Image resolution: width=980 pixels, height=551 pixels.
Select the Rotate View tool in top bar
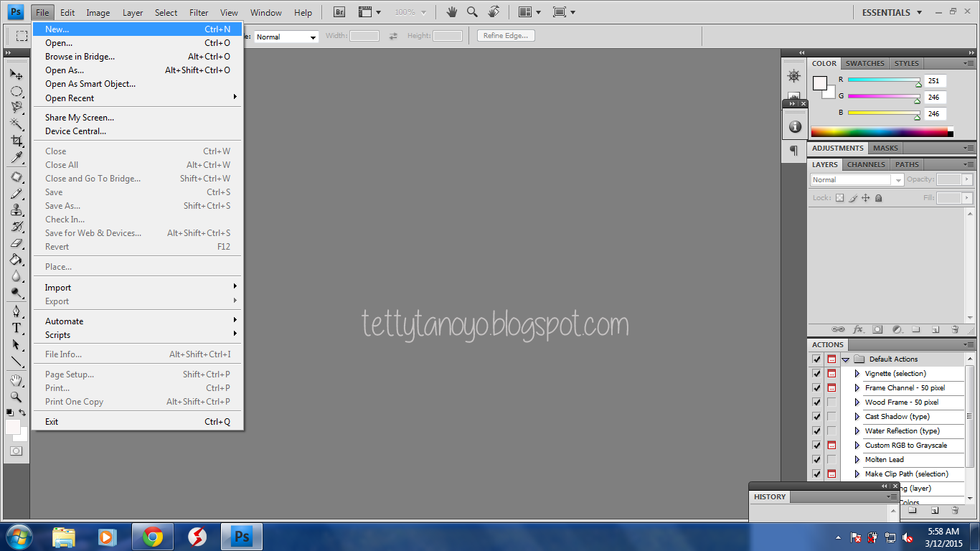(x=494, y=12)
